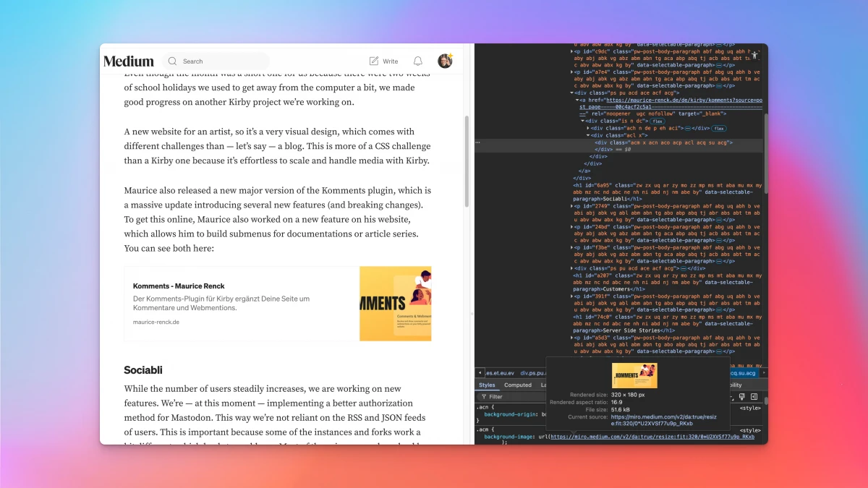
Task: Open the Komments - Maurice Renck link card title
Action: 179,286
